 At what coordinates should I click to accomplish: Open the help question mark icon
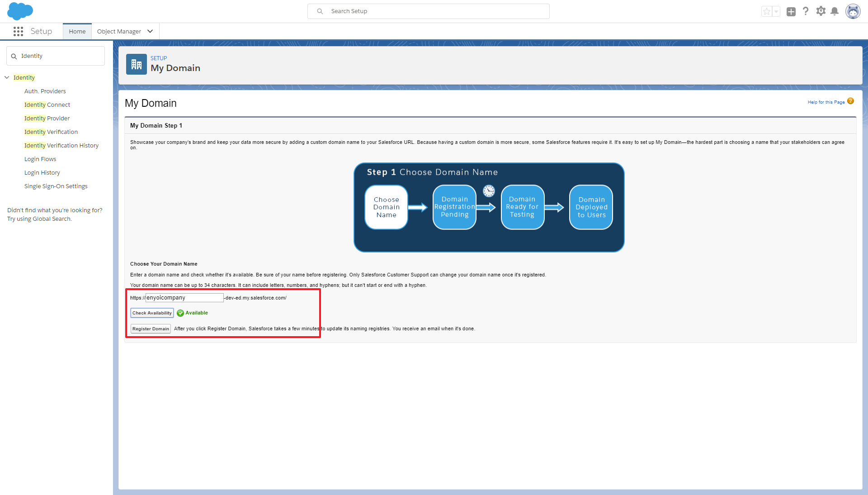(x=806, y=11)
